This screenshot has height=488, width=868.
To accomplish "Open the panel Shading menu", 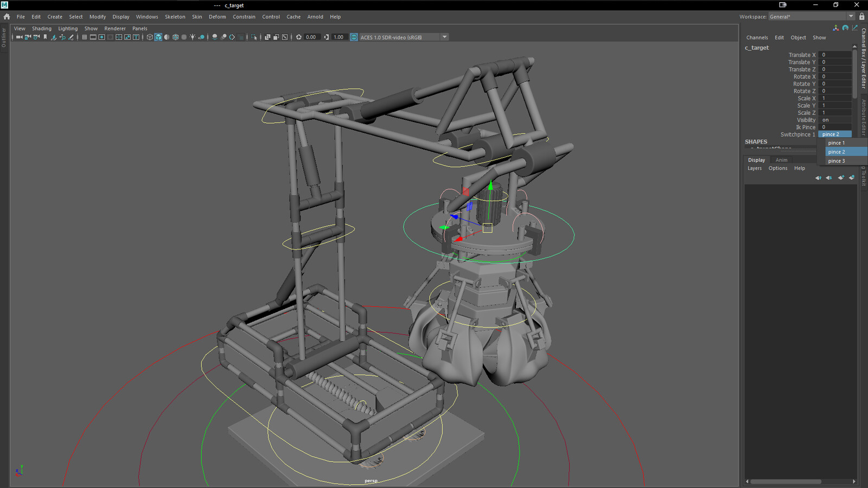I will tap(42, 29).
